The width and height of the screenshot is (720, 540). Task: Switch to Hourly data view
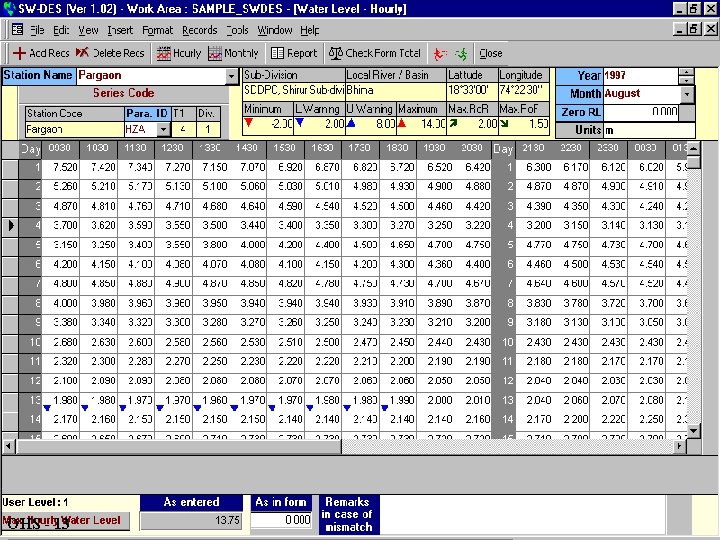click(179, 53)
